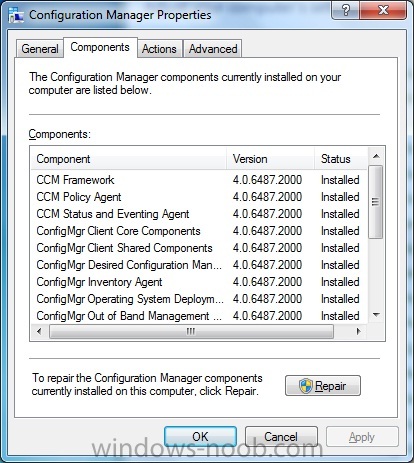Open the Actions tab
The image size is (414, 463).
click(159, 49)
